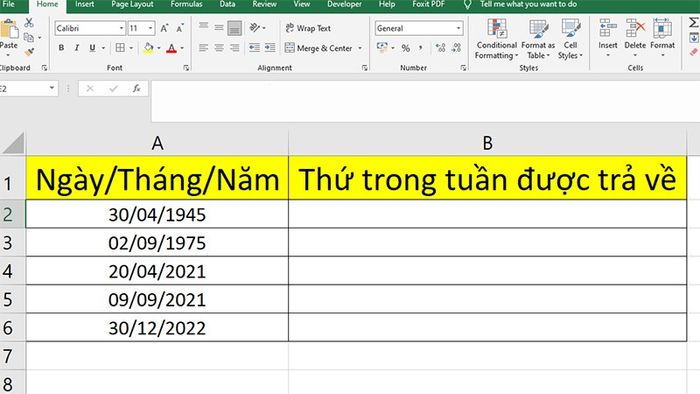
Task: Open the Formulas ribbon tab
Action: click(186, 4)
